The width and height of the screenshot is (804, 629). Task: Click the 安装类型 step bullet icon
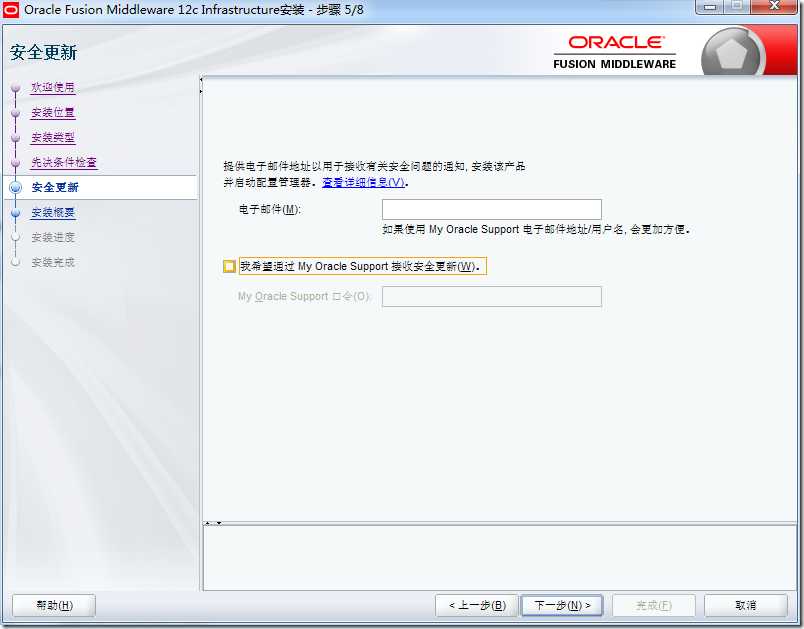[16, 138]
